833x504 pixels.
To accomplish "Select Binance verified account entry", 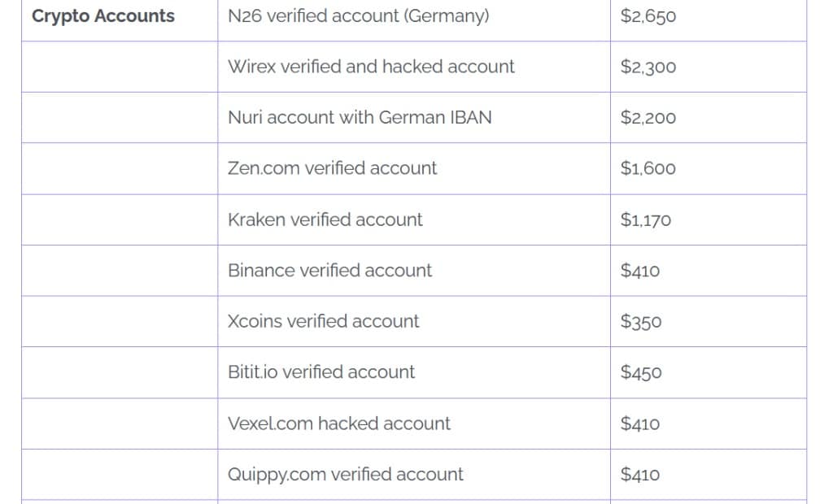I will click(330, 271).
